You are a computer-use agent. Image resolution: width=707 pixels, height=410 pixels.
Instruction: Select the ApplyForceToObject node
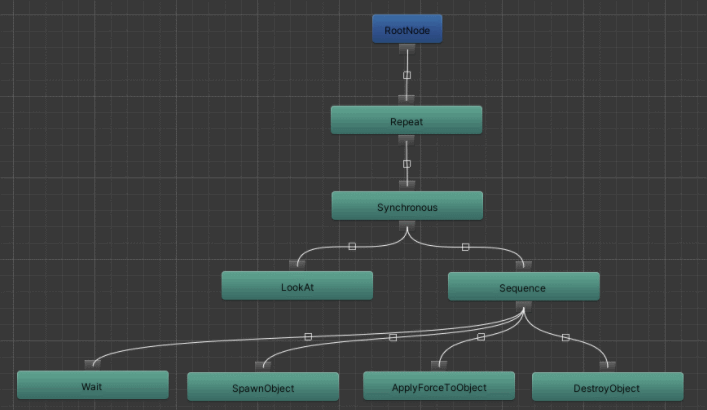pyautogui.click(x=439, y=386)
